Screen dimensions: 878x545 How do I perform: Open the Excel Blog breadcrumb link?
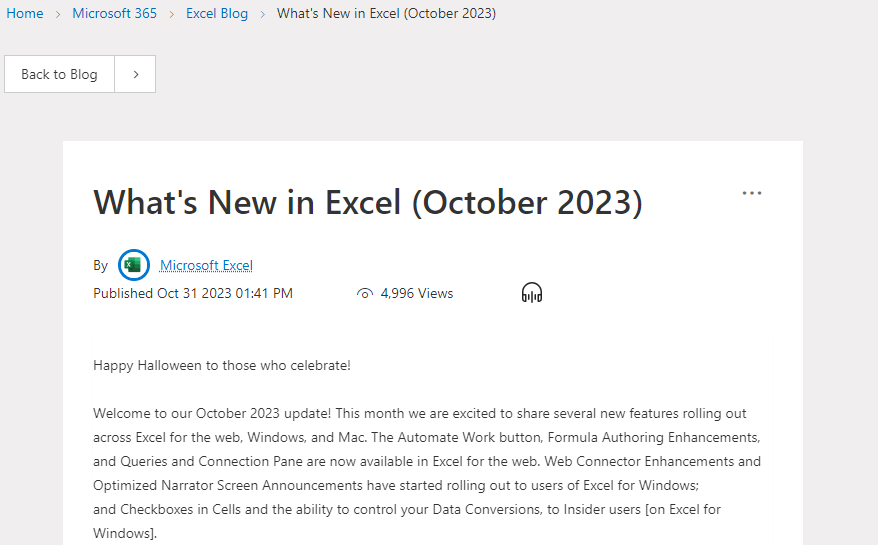217,13
